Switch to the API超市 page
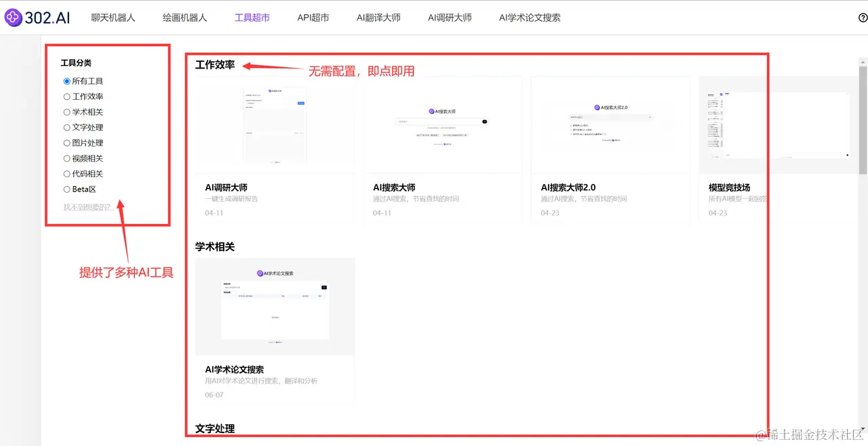The width and height of the screenshot is (868, 446). click(312, 18)
